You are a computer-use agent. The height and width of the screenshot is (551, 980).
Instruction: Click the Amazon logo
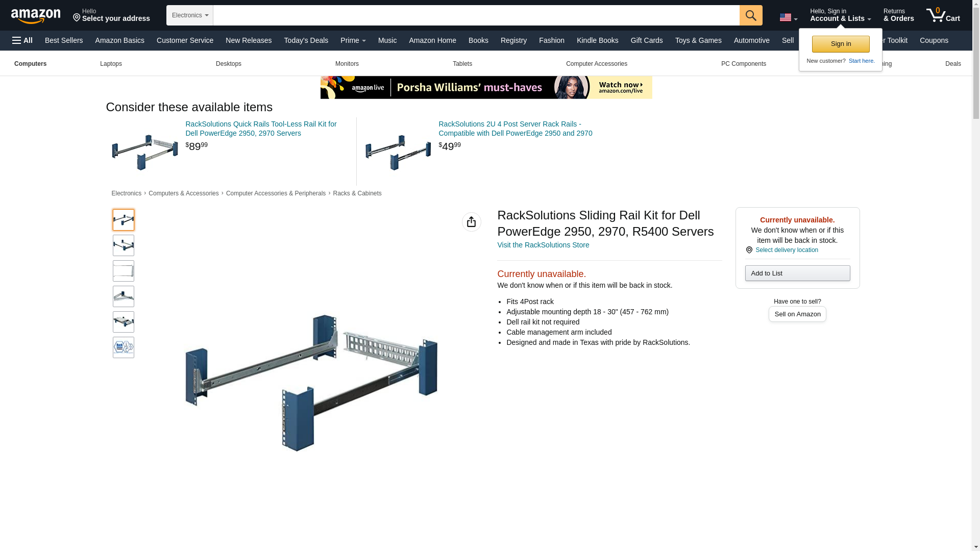(x=36, y=16)
